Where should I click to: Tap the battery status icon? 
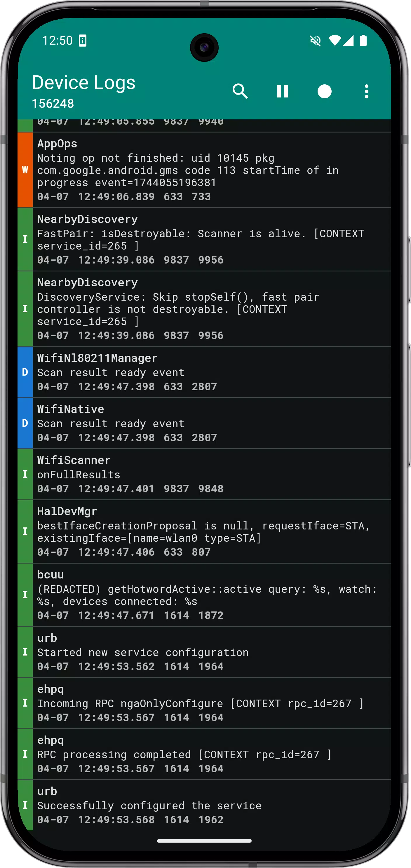(x=363, y=41)
